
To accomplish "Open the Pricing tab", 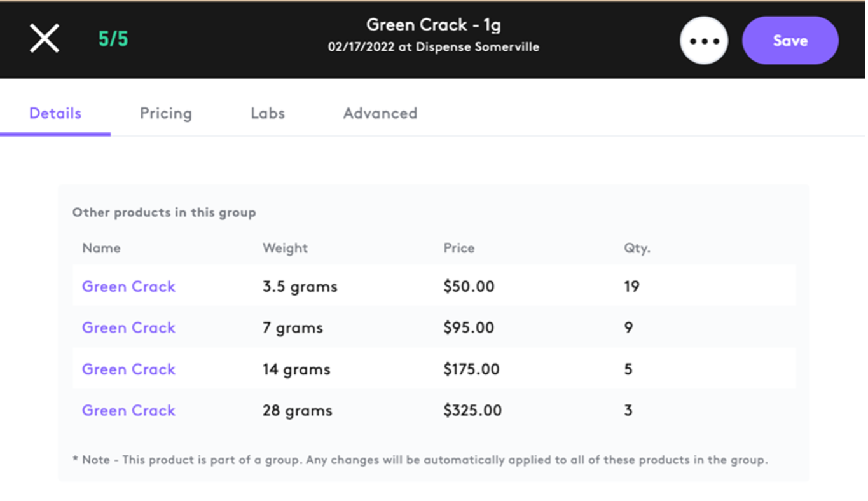I will click(166, 113).
